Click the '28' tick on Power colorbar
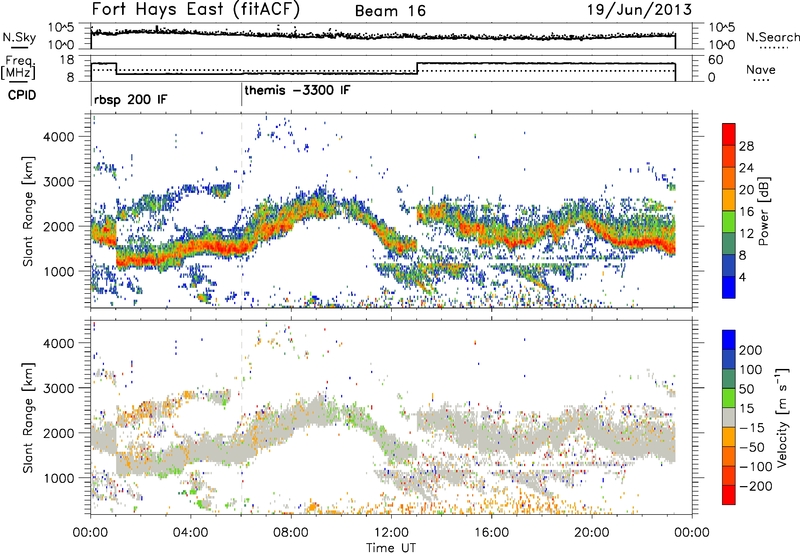The height and width of the screenshot is (554, 800). point(746,146)
